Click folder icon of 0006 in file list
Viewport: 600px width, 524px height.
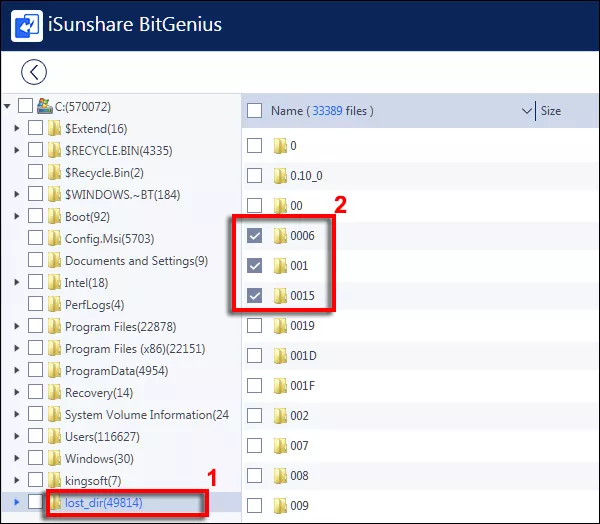[x=280, y=235]
